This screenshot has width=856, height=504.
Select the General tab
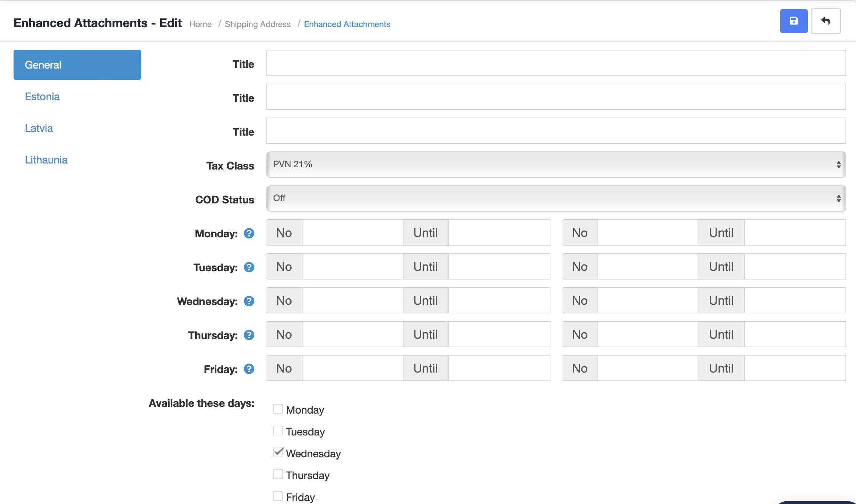[x=77, y=65]
